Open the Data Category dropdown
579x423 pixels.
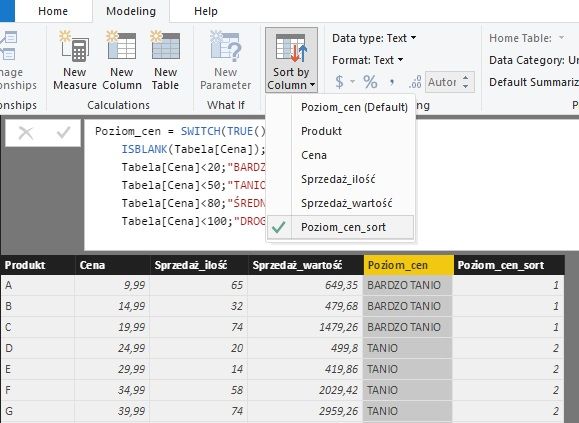click(x=534, y=60)
